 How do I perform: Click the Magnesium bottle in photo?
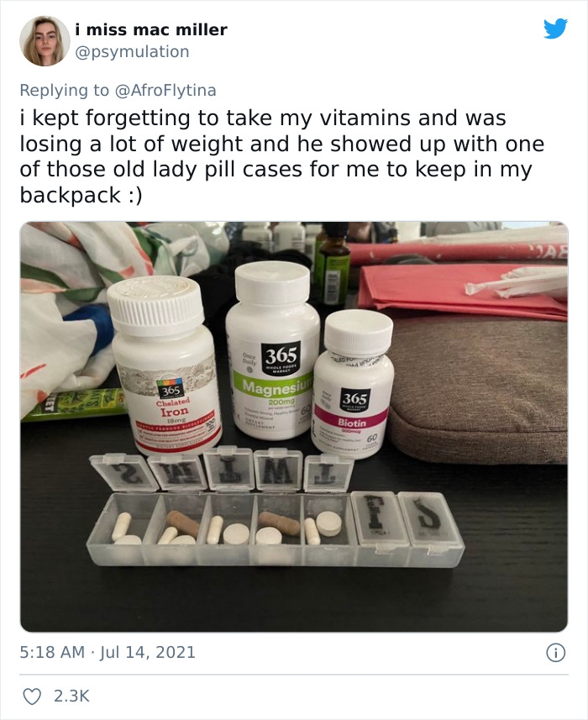point(273,349)
